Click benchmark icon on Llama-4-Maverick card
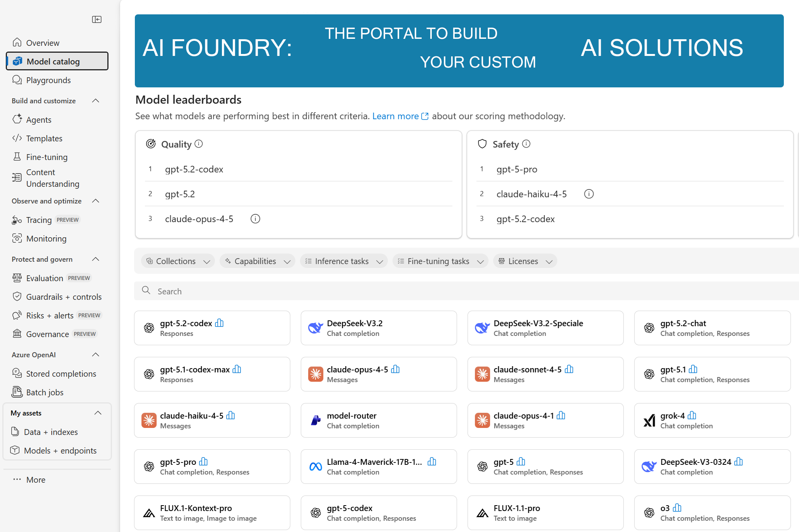 coord(432,461)
